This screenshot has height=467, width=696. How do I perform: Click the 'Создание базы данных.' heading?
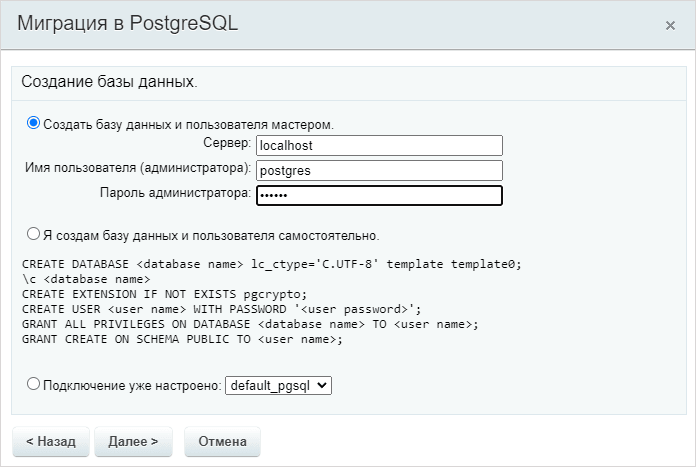[109, 82]
